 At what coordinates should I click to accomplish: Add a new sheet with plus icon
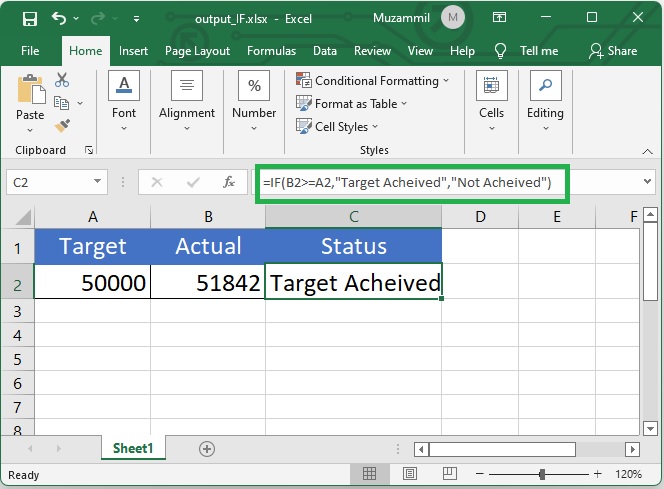point(207,449)
